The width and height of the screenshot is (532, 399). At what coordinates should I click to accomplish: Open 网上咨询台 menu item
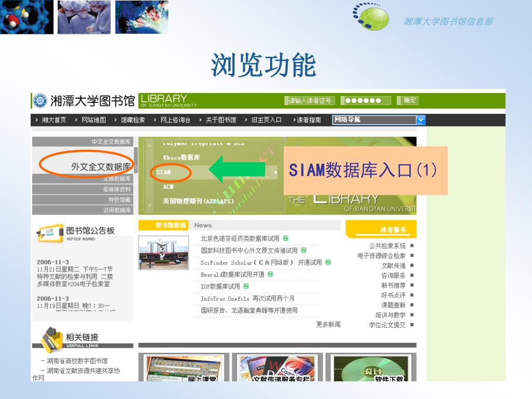point(175,120)
